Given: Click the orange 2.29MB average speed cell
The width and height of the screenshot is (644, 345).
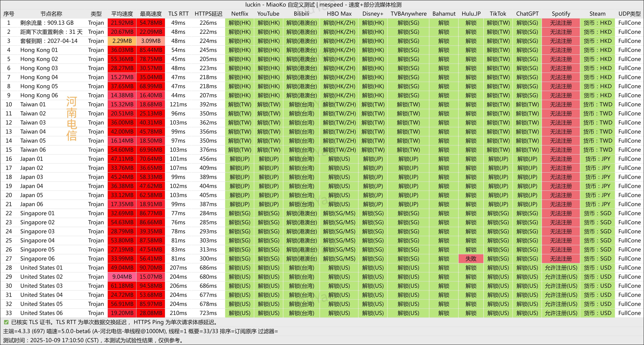Looking at the screenshot, I should (122, 41).
